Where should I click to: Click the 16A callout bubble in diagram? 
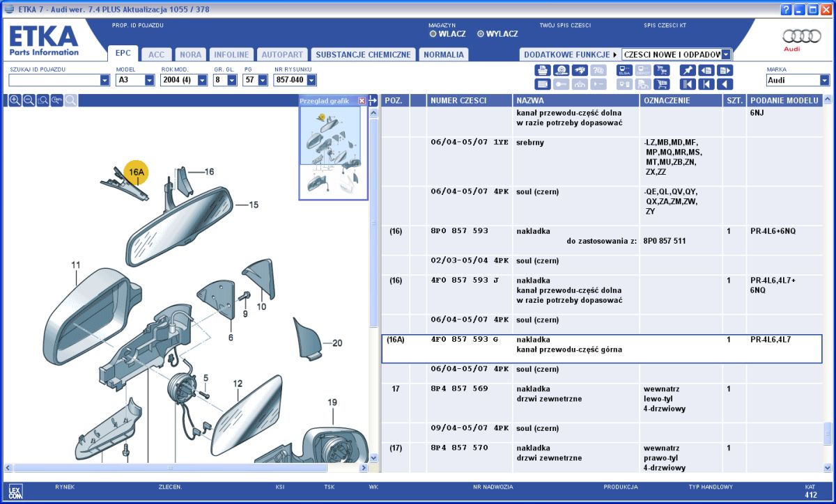pyautogui.click(x=136, y=171)
